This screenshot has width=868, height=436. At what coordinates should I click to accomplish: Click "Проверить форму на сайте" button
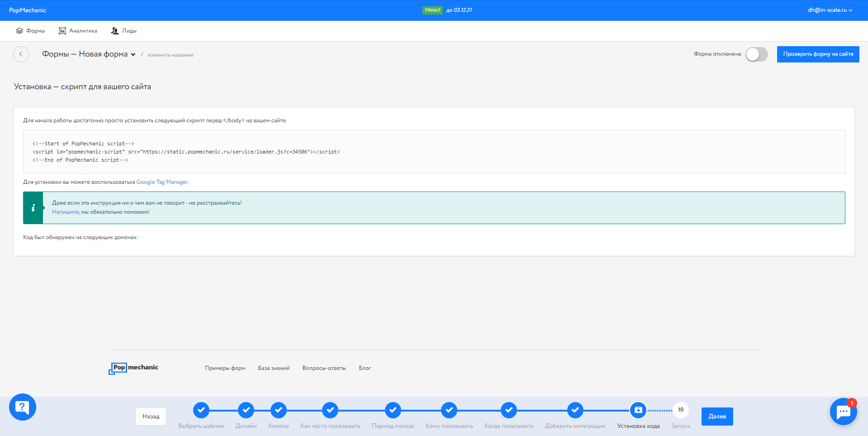coord(818,54)
